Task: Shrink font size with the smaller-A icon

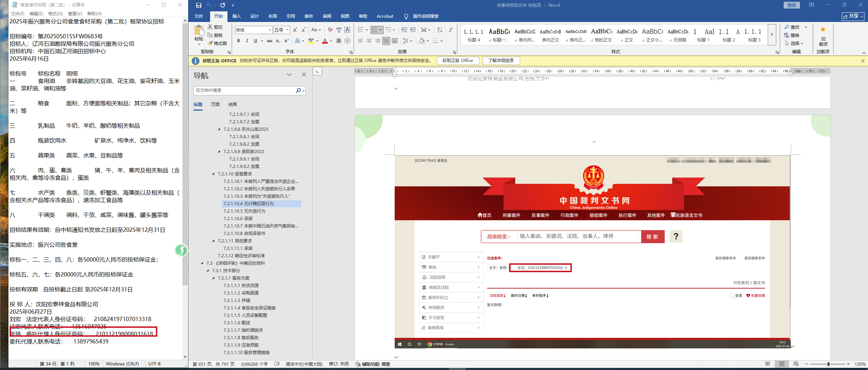Action: pyautogui.click(x=304, y=30)
